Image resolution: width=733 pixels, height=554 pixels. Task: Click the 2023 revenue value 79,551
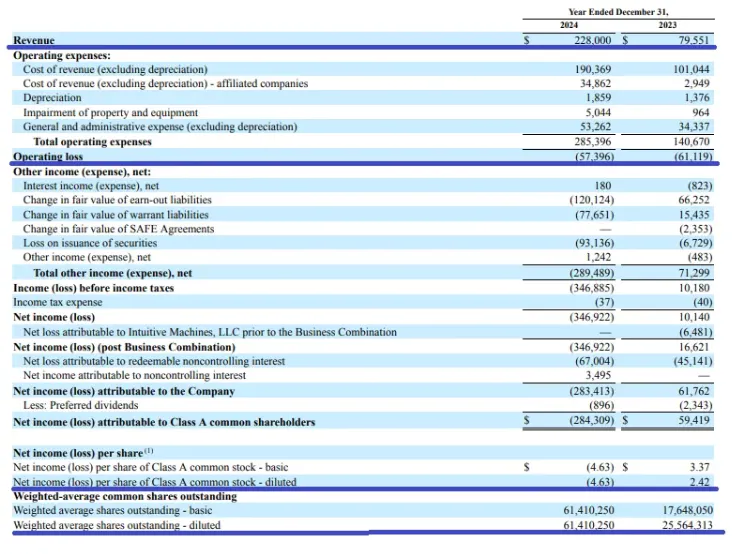click(694, 40)
